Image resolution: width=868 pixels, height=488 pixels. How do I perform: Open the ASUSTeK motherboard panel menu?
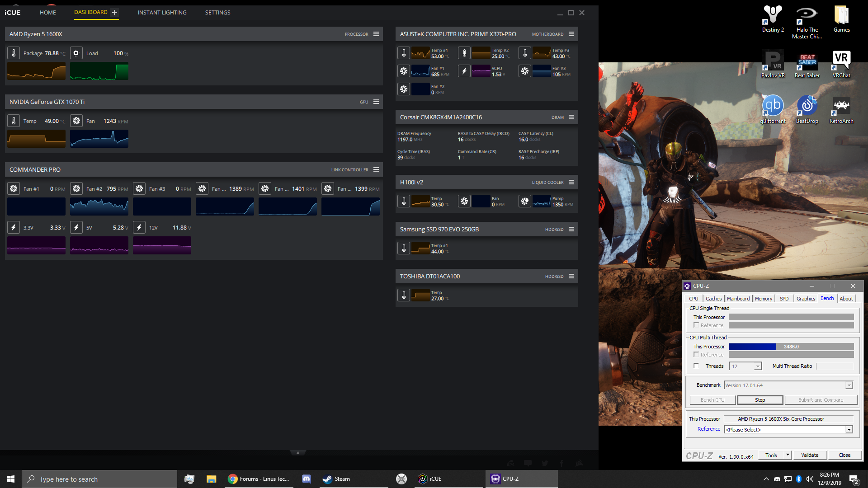point(571,34)
